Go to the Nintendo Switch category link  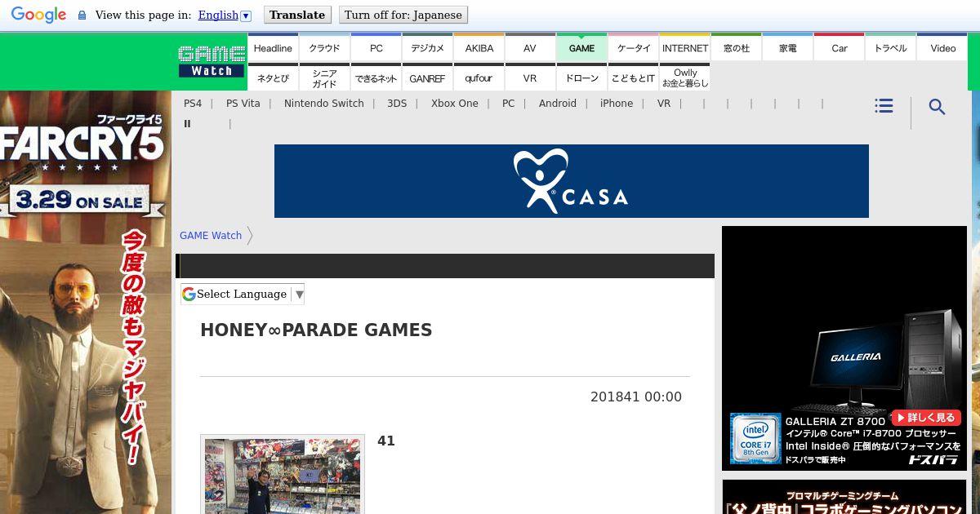coord(323,104)
